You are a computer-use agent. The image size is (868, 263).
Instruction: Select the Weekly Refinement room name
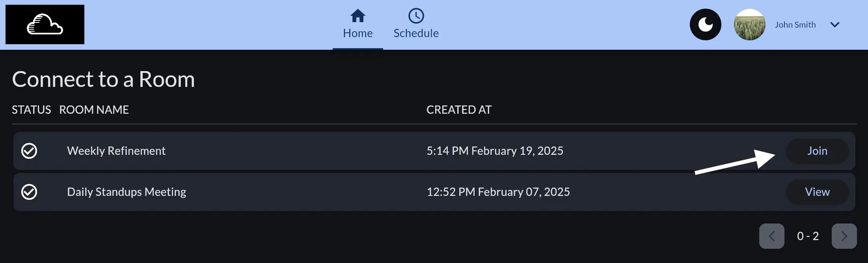tap(116, 151)
